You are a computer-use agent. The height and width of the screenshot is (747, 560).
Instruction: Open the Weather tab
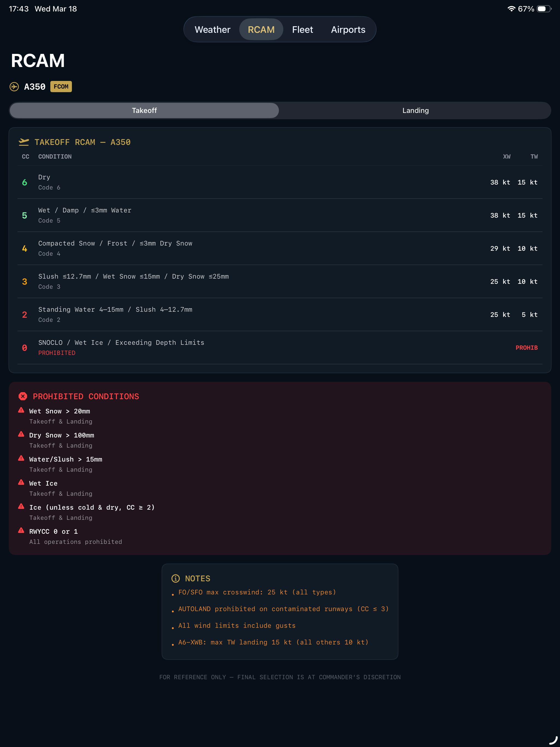(212, 30)
